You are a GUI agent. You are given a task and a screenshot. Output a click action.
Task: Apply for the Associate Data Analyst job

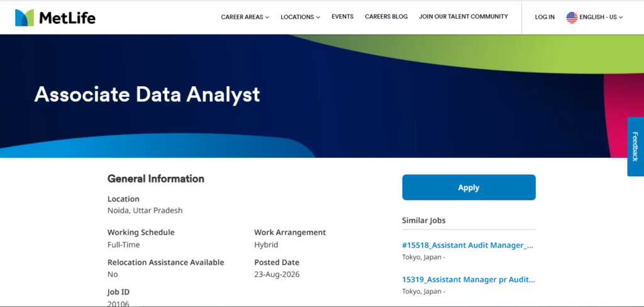469,187
